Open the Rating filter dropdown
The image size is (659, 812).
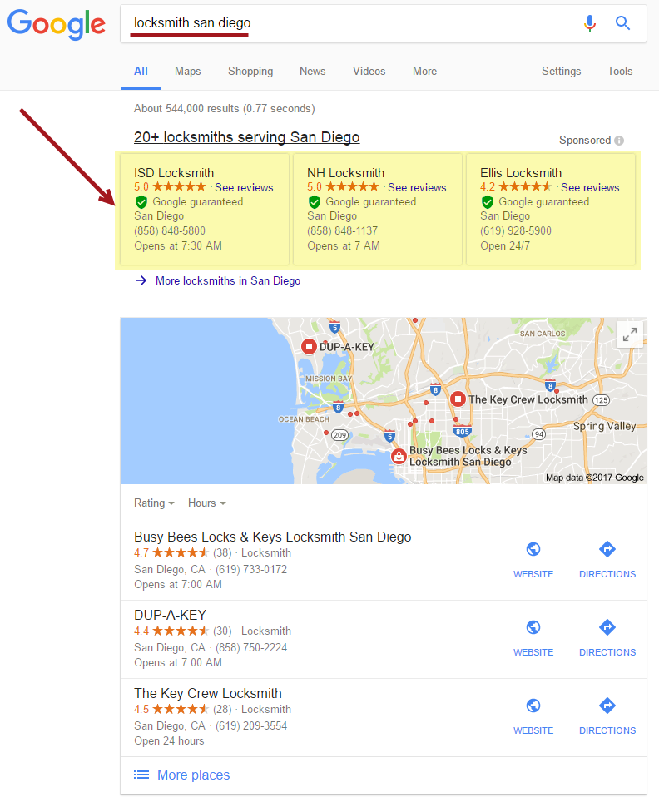(154, 503)
